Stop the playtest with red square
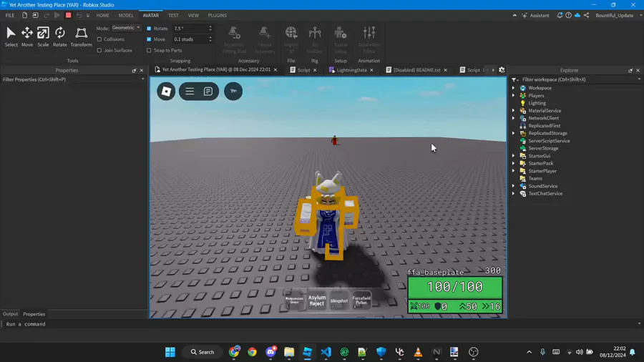This screenshot has height=362, width=644. click(68, 15)
